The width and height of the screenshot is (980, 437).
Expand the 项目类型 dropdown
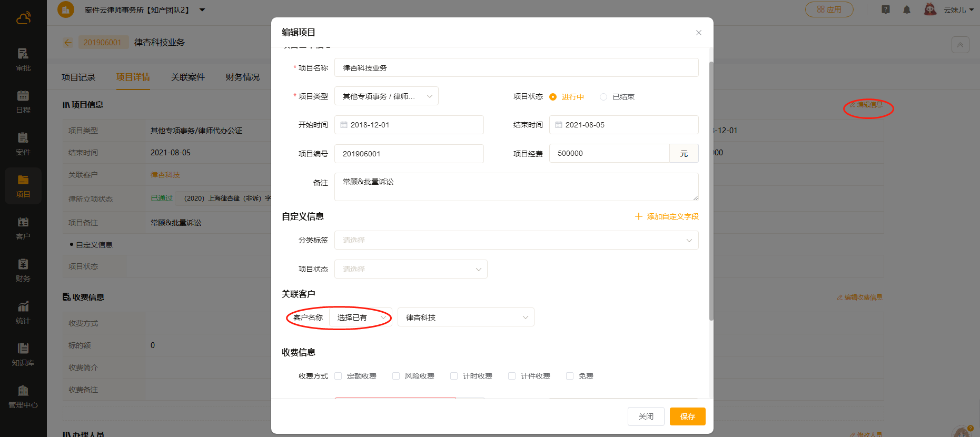[386, 96]
